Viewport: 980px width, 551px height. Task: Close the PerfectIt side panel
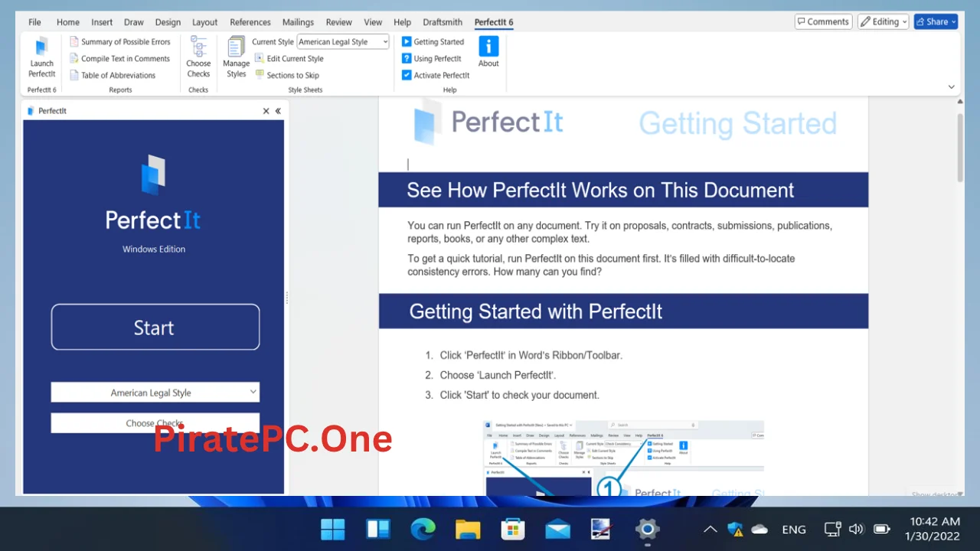click(266, 111)
